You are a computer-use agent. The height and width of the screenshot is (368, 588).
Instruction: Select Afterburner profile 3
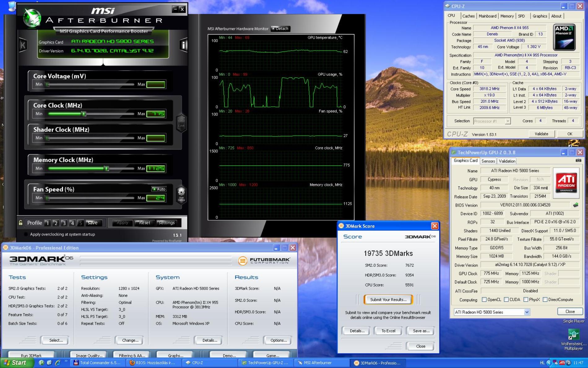point(64,223)
